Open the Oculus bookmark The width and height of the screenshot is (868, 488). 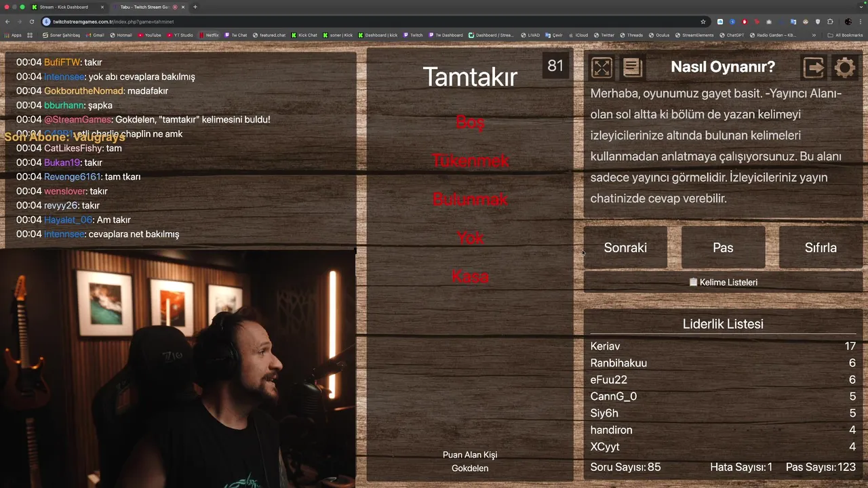pyautogui.click(x=658, y=35)
